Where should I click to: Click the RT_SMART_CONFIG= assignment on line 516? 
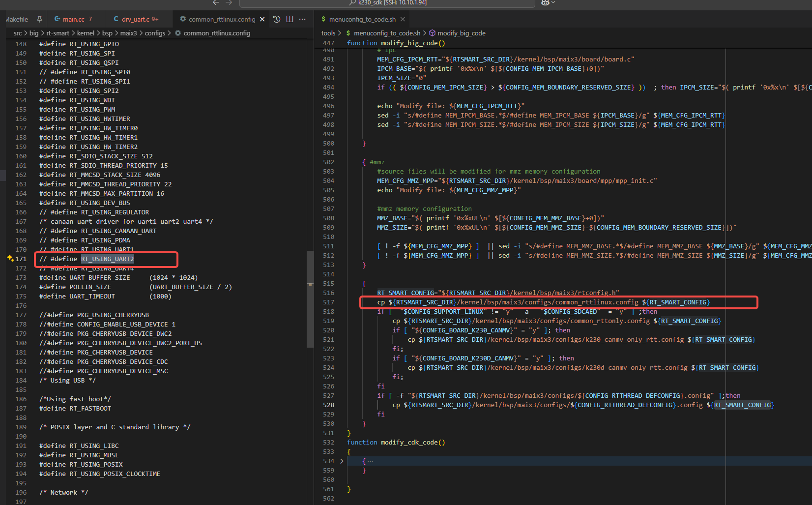498,293
